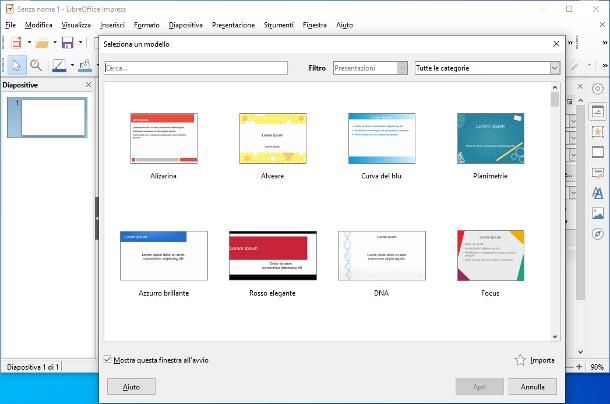Image resolution: width=610 pixels, height=404 pixels.
Task: Open the Aiuto menu in menu bar
Action: 345,25
